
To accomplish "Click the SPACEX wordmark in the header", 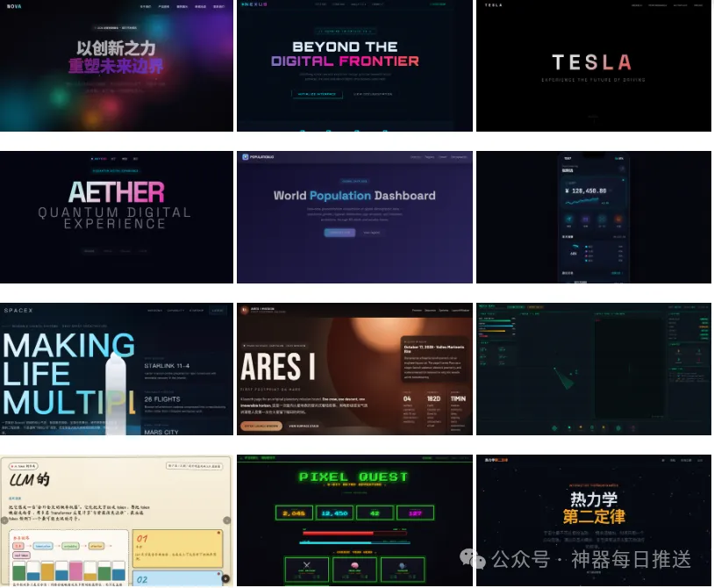I will (x=18, y=311).
